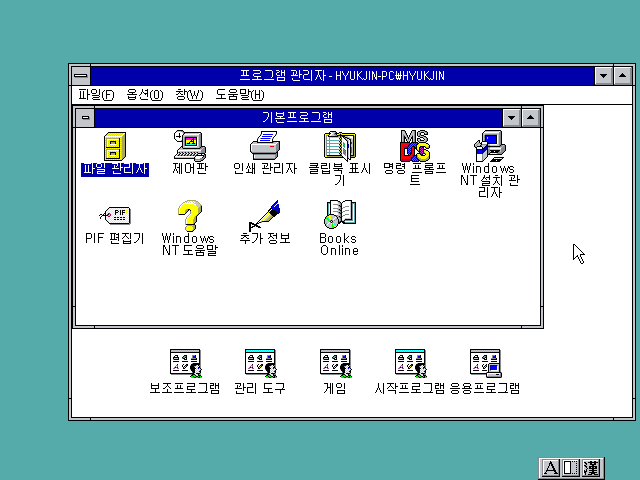
Task: Select the 인쇄 관리자 printer icon
Action: click(265, 146)
